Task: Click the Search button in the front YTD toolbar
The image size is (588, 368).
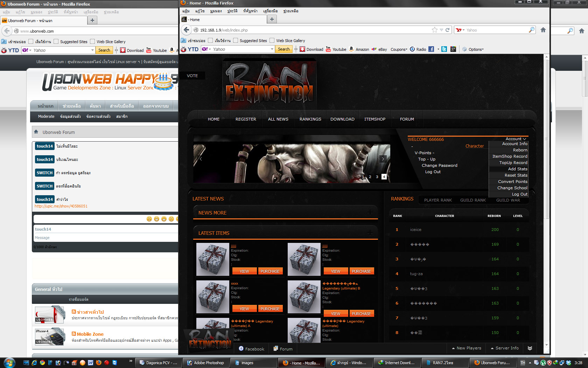Action: click(x=284, y=49)
